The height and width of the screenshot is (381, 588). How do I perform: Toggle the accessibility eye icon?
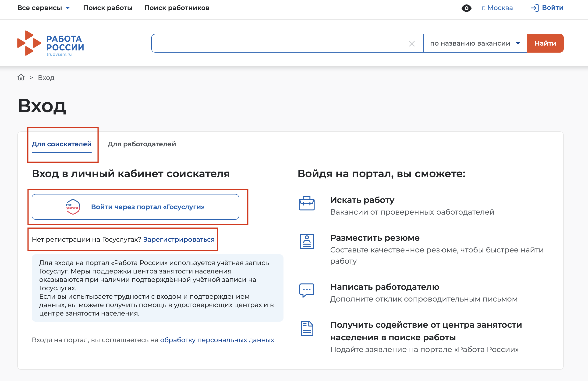466,8
